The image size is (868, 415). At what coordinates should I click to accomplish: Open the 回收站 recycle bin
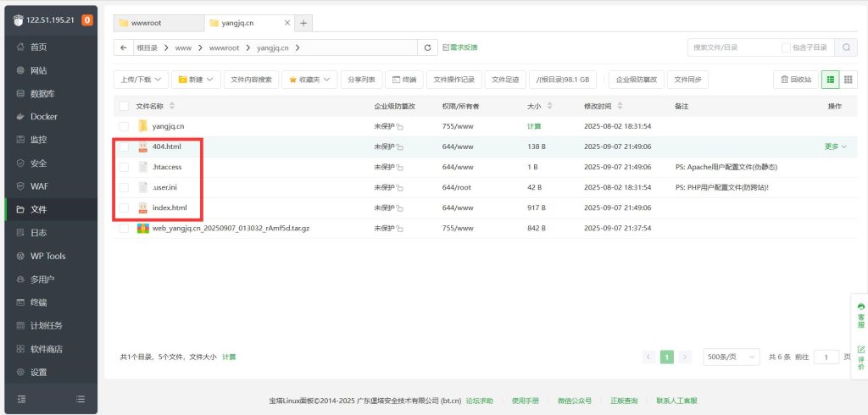coord(795,80)
